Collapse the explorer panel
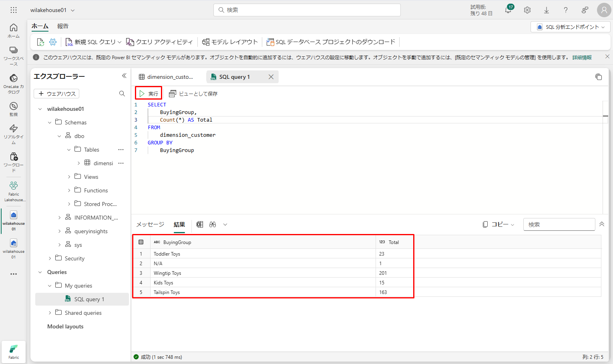Image resolution: width=613 pixels, height=364 pixels. pos(124,76)
